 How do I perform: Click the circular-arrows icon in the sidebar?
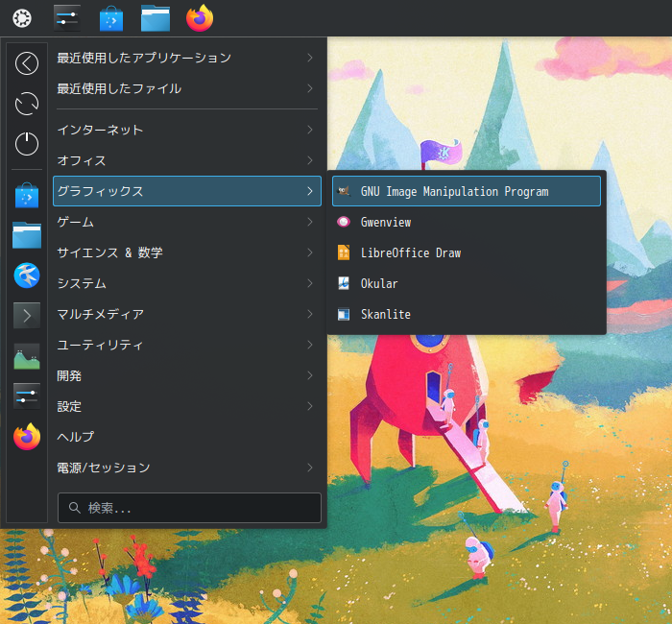tap(27, 104)
